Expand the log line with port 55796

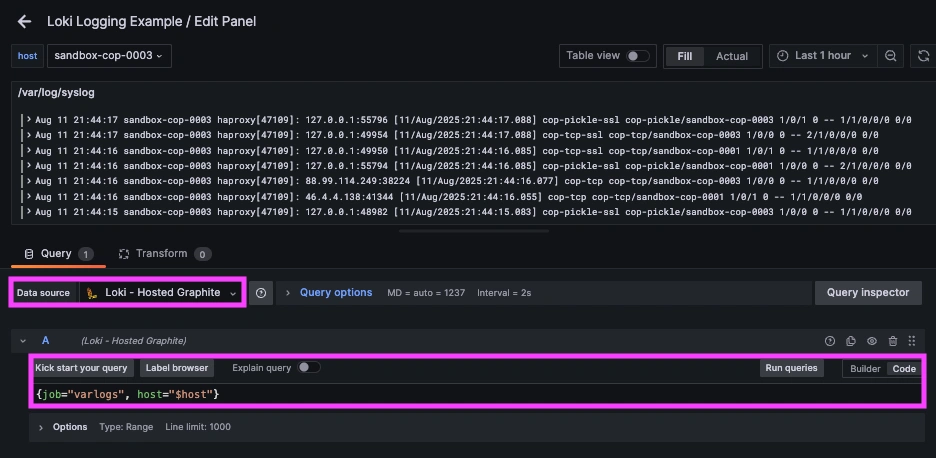[x=28, y=119]
